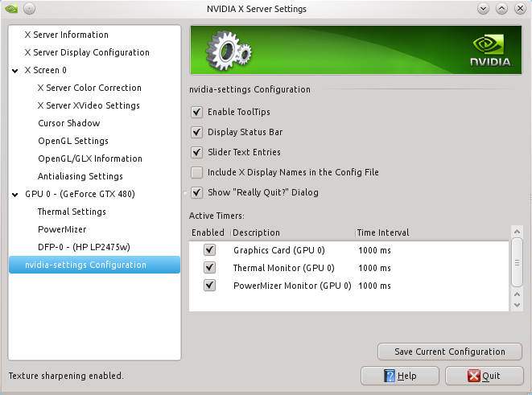Click status bar text Texture sharpening enabled
The height and width of the screenshot is (395, 532).
coord(66,376)
